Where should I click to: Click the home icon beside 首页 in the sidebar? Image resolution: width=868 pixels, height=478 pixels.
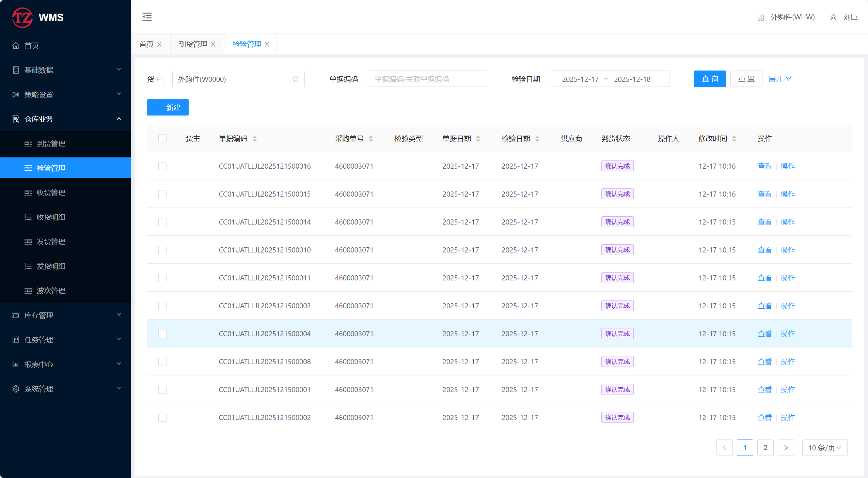pyautogui.click(x=16, y=46)
